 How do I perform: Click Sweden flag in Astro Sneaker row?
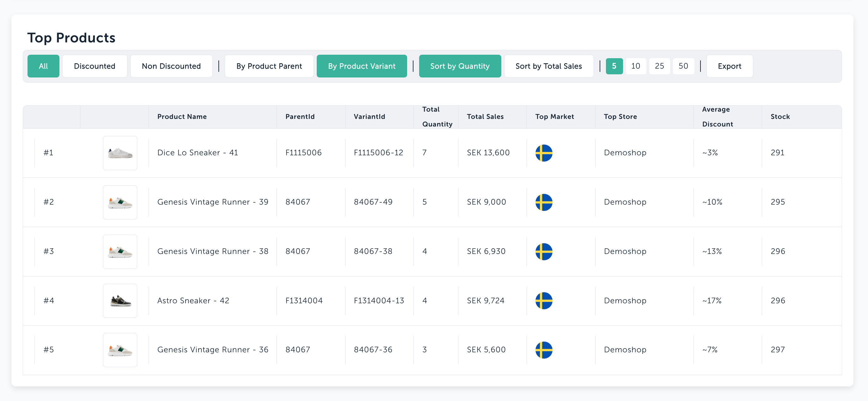point(544,300)
